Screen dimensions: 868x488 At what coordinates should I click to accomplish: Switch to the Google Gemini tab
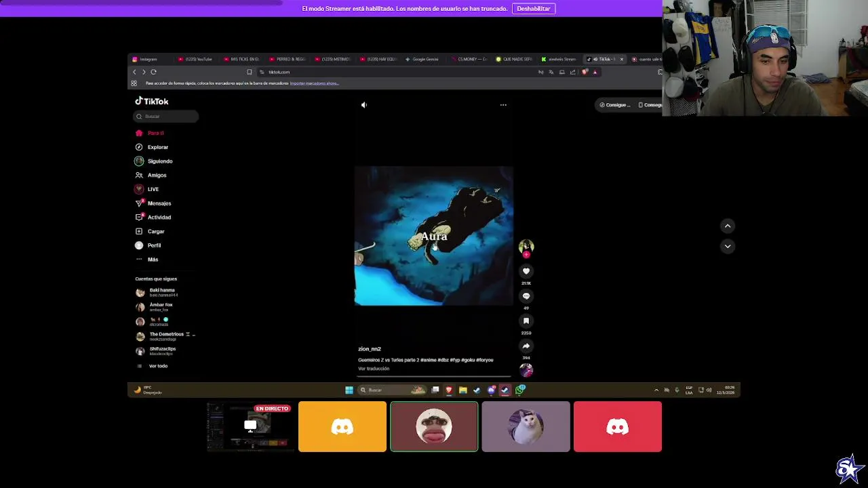pos(422,59)
